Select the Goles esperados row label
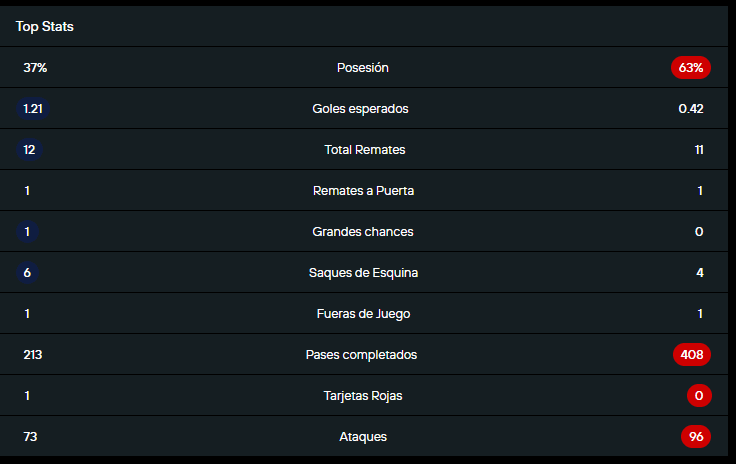The width and height of the screenshot is (736, 464). click(x=360, y=109)
